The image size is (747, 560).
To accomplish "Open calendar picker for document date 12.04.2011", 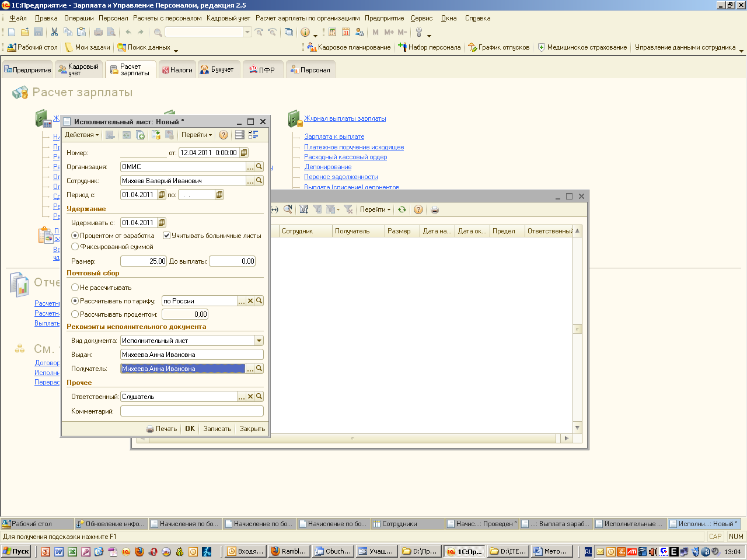I will click(244, 153).
